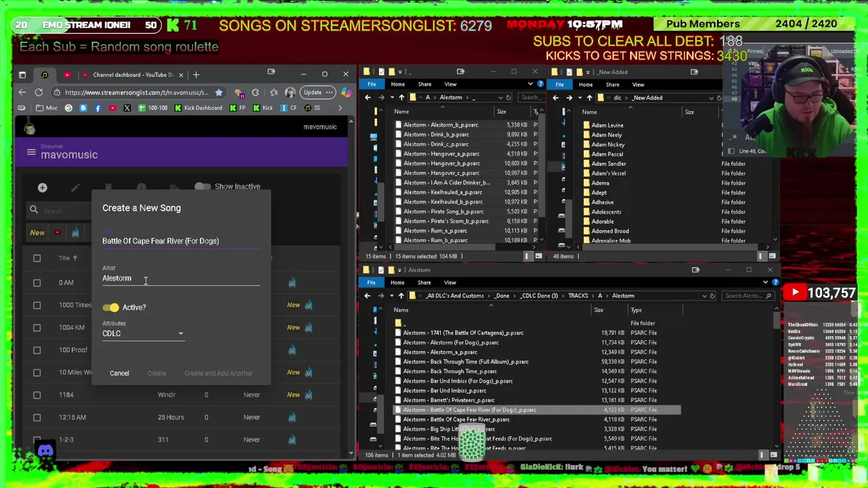The width and height of the screenshot is (868, 488).
Task: Check the box for 1184 row
Action: click(x=37, y=394)
